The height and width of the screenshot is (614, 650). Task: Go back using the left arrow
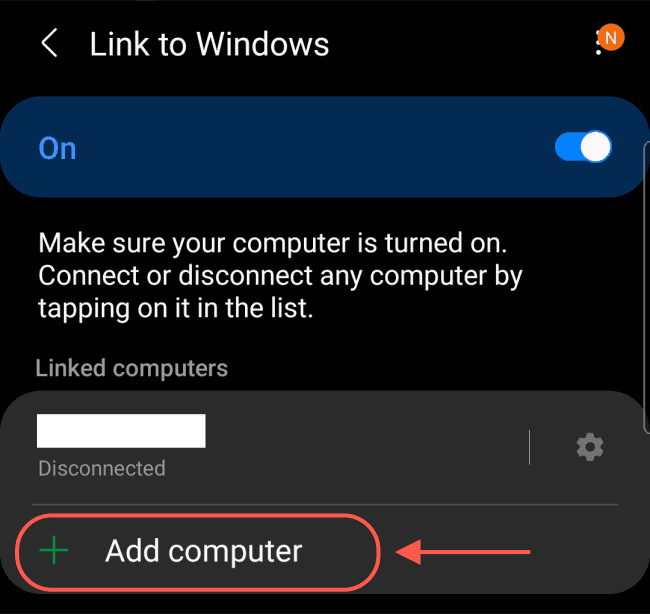(49, 43)
